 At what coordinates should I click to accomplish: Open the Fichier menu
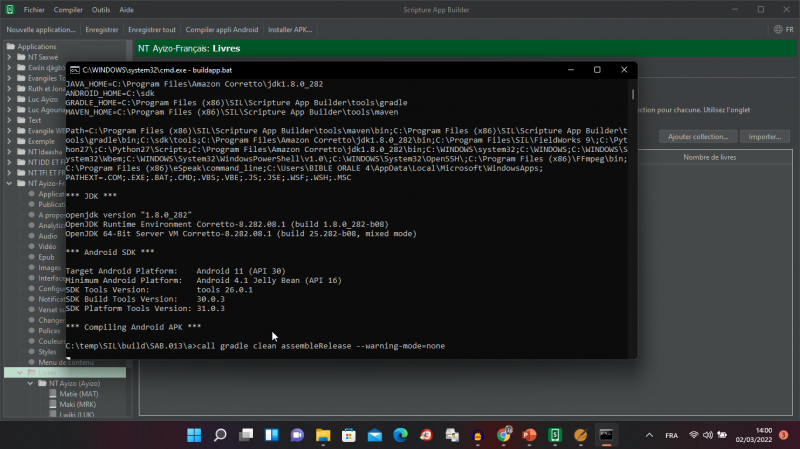coord(34,9)
